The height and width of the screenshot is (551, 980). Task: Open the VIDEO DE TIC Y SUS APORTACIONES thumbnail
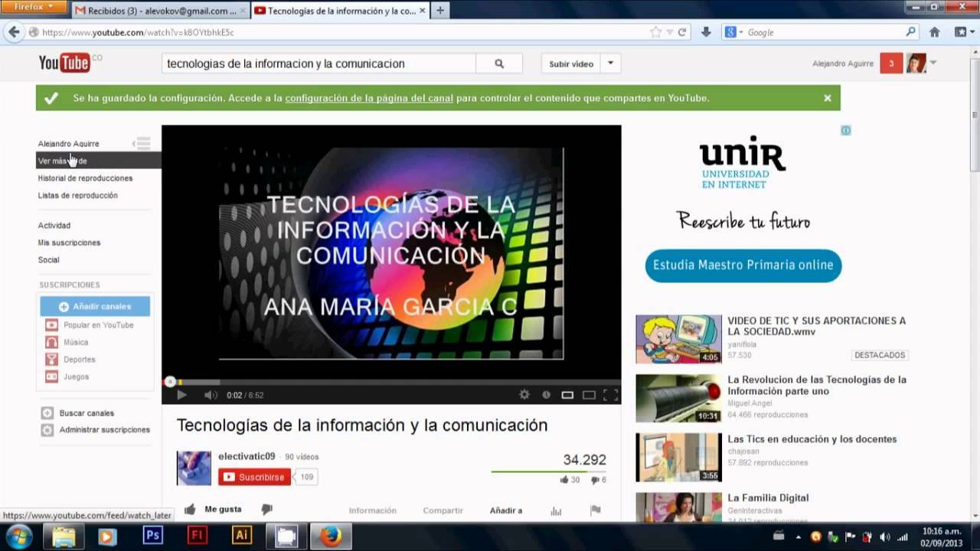pos(678,339)
